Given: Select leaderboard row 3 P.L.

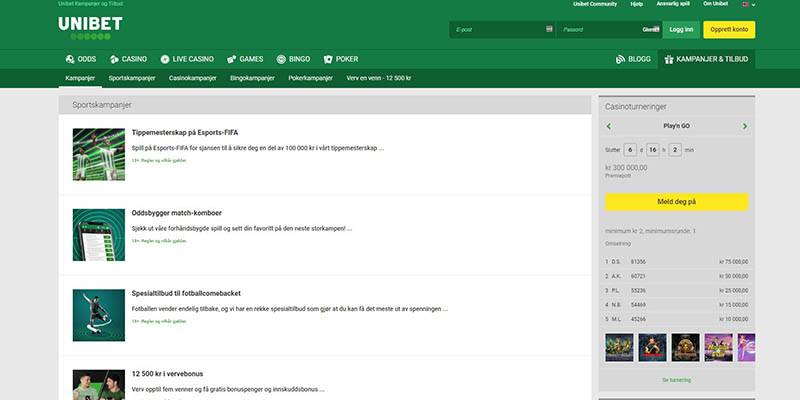Looking at the screenshot, I should click(677, 290).
